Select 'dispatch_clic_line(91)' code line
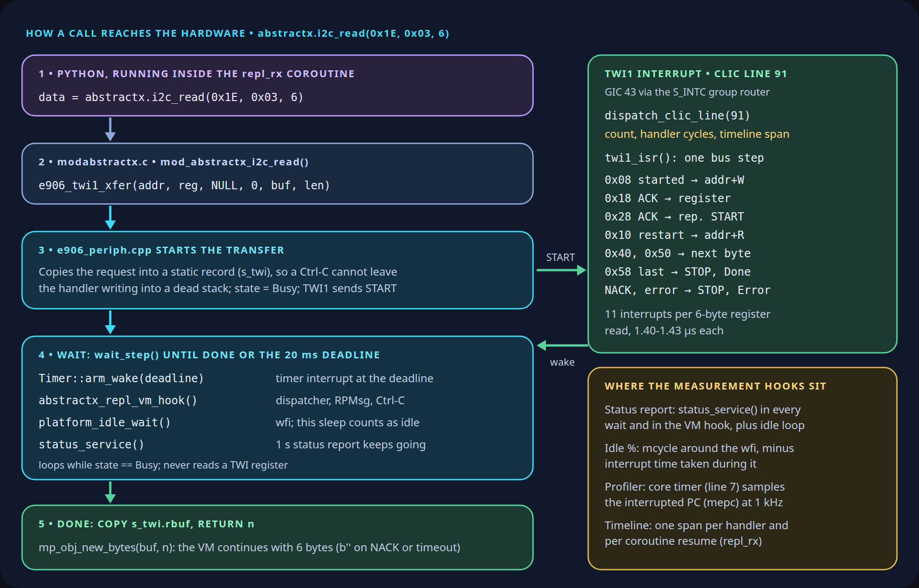Image resolution: width=919 pixels, height=588 pixels. pyautogui.click(x=677, y=116)
